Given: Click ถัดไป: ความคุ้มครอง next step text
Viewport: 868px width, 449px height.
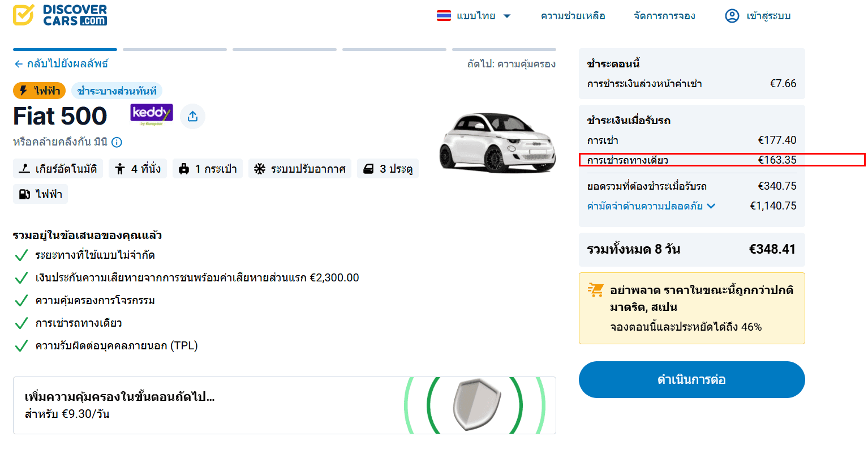Looking at the screenshot, I should coord(512,64).
